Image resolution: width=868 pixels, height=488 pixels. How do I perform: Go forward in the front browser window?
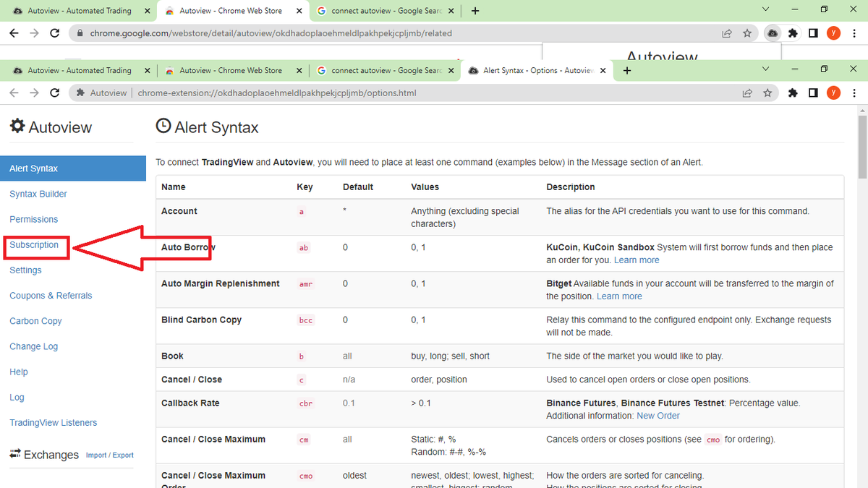[x=34, y=93]
